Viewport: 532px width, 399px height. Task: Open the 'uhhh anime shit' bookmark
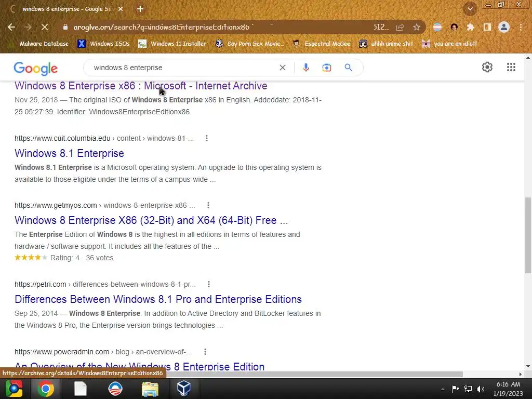(x=387, y=44)
